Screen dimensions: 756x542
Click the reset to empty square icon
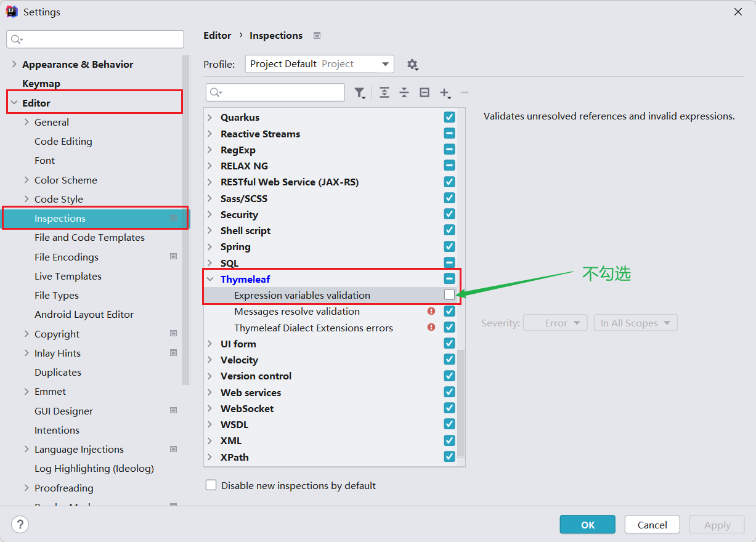(425, 92)
